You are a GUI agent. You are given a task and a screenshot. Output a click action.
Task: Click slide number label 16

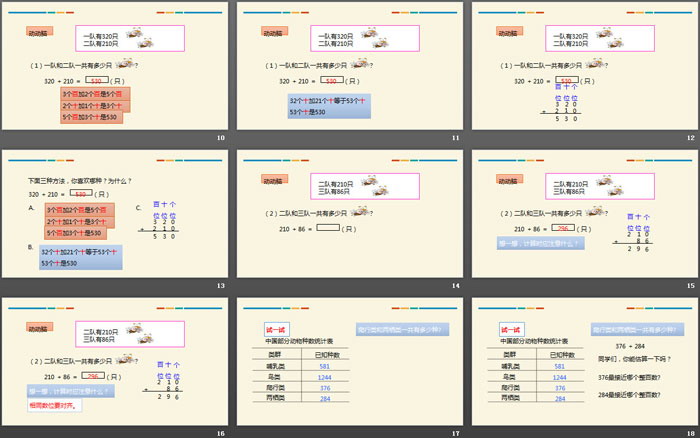click(221, 434)
